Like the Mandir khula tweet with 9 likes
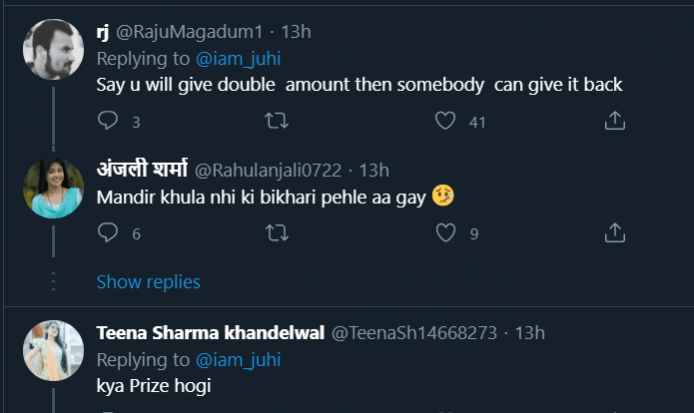This screenshot has height=413, width=694. click(446, 233)
